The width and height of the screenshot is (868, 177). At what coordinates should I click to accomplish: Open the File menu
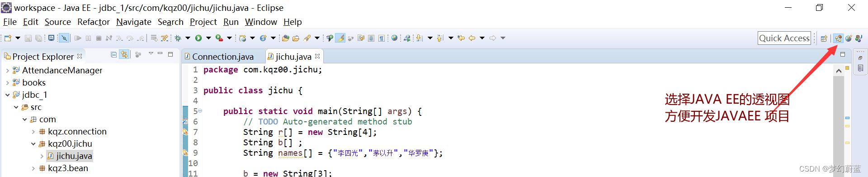pyautogui.click(x=9, y=22)
